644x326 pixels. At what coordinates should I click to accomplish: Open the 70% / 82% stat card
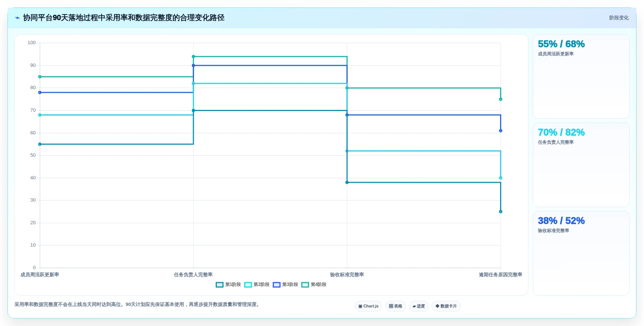pyautogui.click(x=581, y=165)
